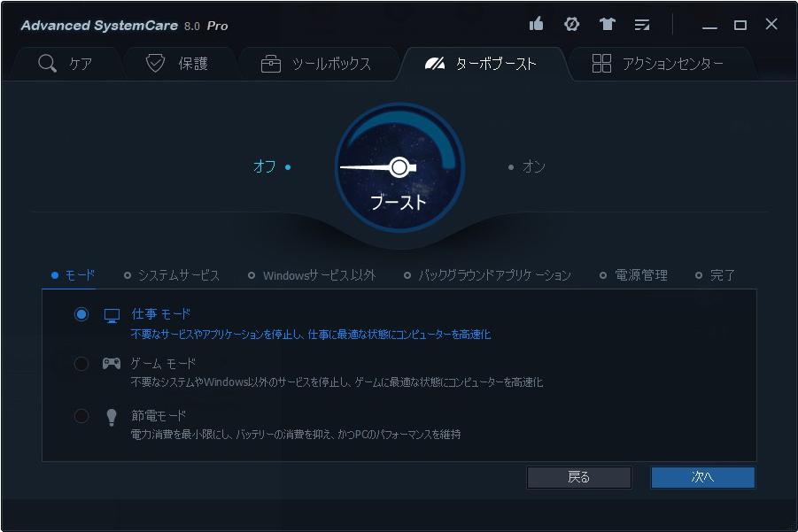This screenshot has width=798, height=532.
Task: Click the 節電モード description text
Action: point(296,435)
